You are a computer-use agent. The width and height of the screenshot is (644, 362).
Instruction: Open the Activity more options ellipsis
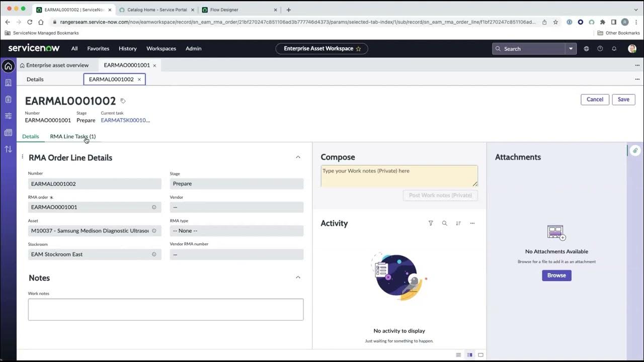tap(472, 223)
